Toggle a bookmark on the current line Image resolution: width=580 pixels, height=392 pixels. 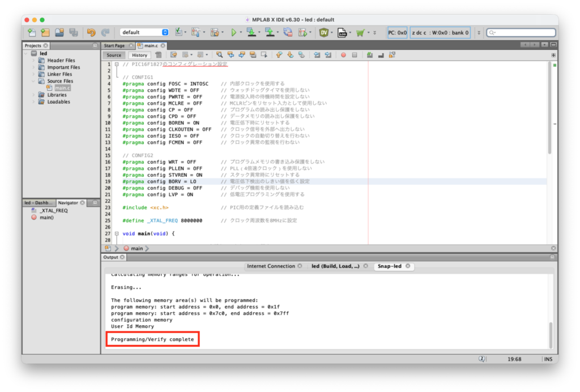click(301, 55)
